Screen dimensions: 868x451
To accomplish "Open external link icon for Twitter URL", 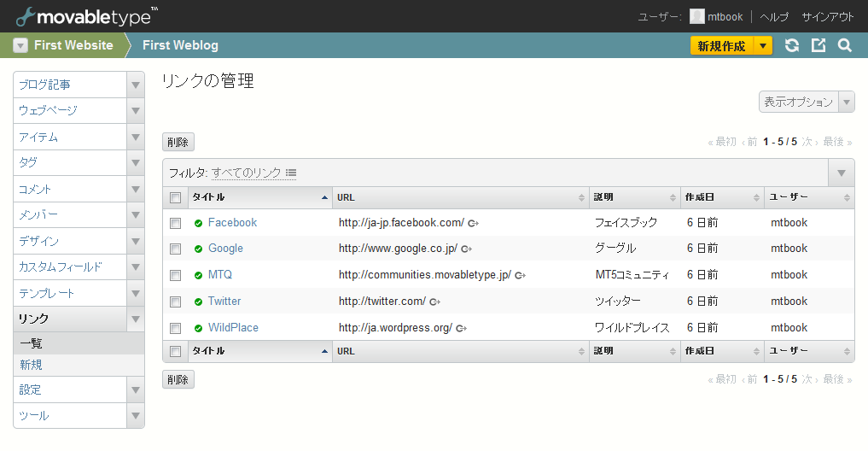I will tap(435, 302).
